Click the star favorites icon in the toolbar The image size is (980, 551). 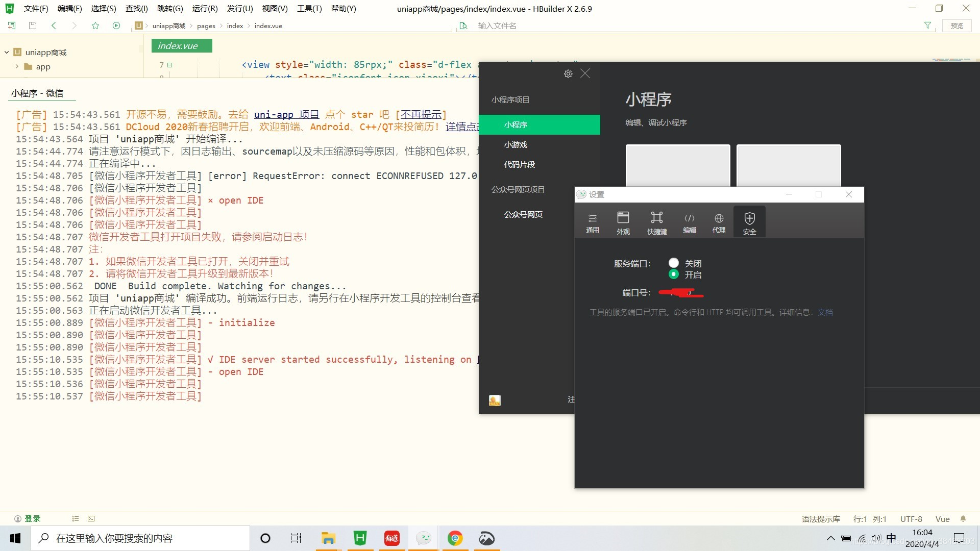95,25
